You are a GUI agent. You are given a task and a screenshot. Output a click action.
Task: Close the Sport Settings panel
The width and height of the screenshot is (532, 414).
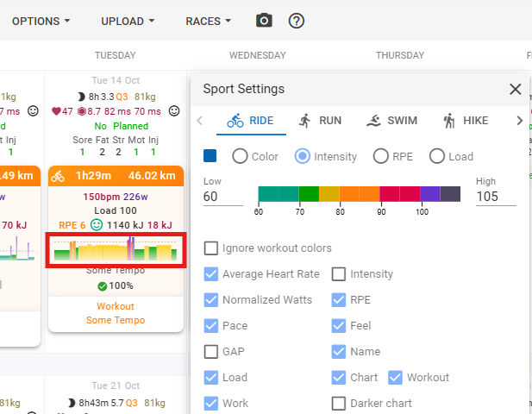515,89
